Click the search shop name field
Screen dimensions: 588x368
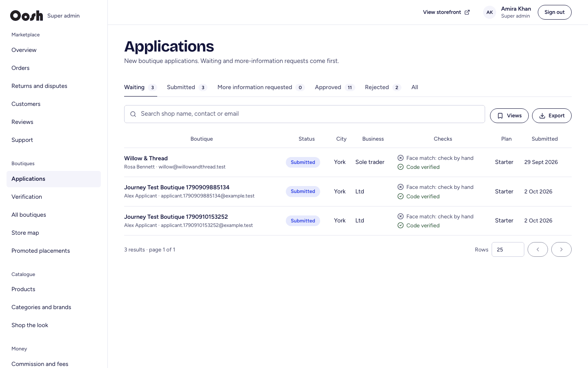305,114
